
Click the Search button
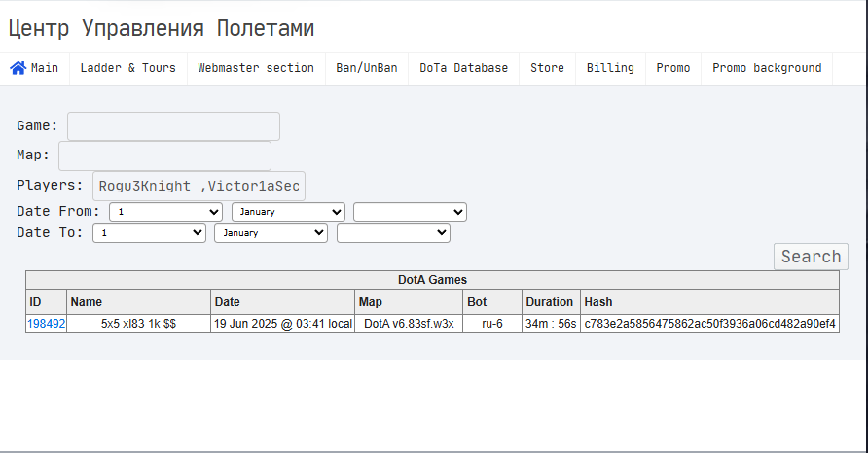point(811,257)
